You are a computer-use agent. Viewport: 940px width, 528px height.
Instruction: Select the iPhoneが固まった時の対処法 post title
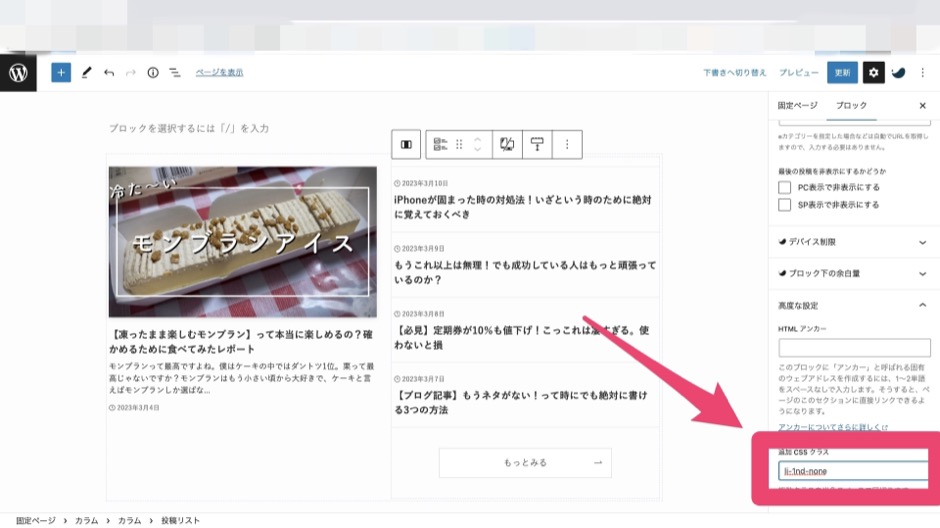pos(522,207)
